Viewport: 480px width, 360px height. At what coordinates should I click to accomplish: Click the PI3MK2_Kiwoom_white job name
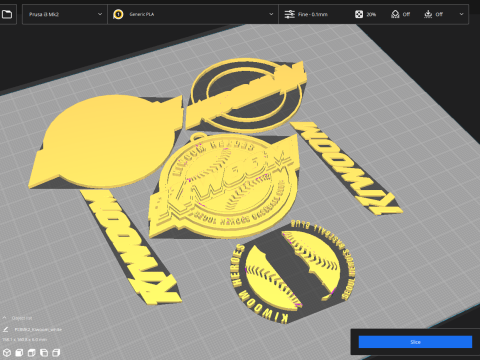click(x=38, y=329)
